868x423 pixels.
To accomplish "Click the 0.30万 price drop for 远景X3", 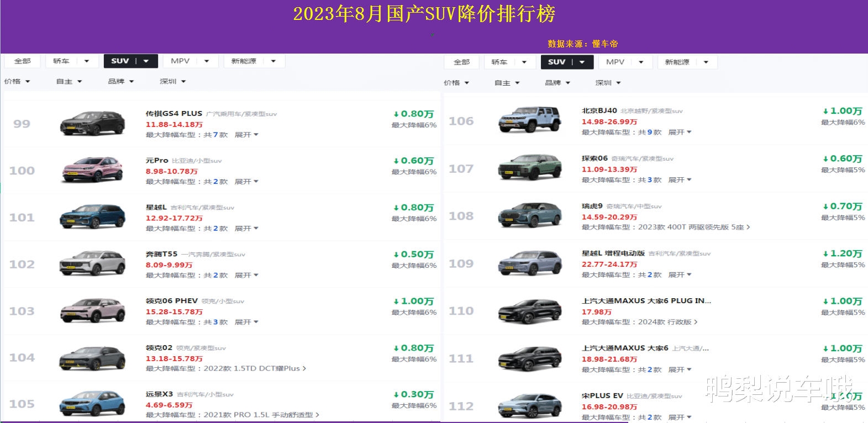I will click(x=413, y=394).
